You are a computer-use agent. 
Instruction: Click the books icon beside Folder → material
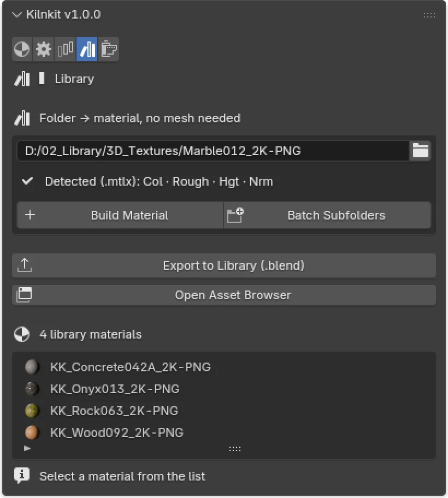[x=22, y=118]
